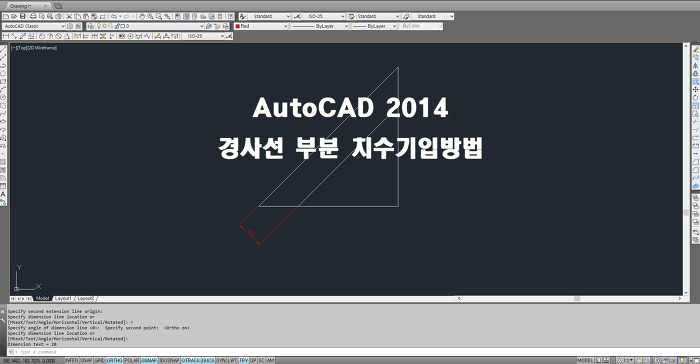700x364 pixels.
Task: Click the Circle tool in Draw toolbar
Action: (x=3, y=97)
